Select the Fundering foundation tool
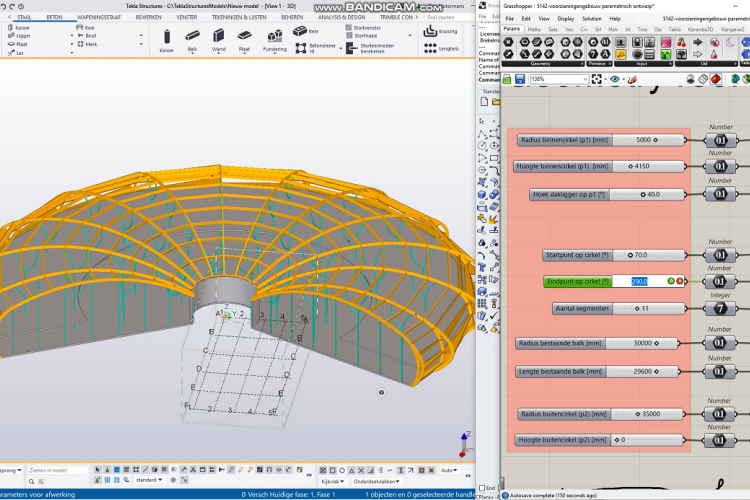The image size is (750, 500). coord(275,40)
